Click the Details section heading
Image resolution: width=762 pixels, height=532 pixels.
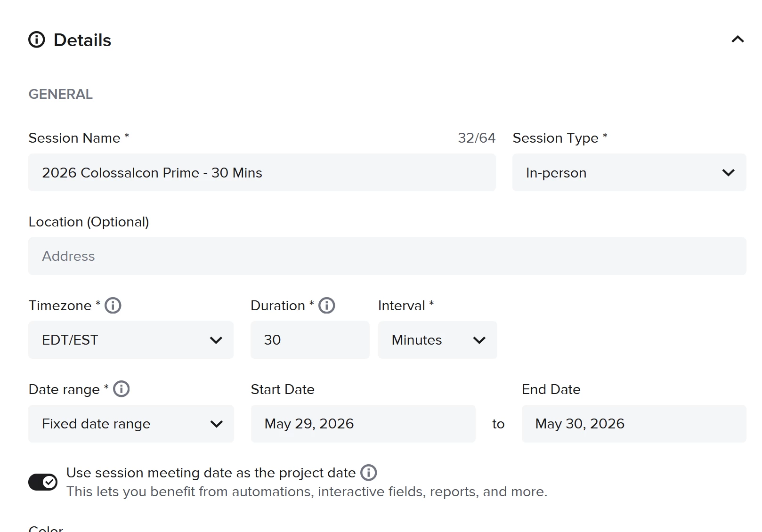(x=82, y=40)
